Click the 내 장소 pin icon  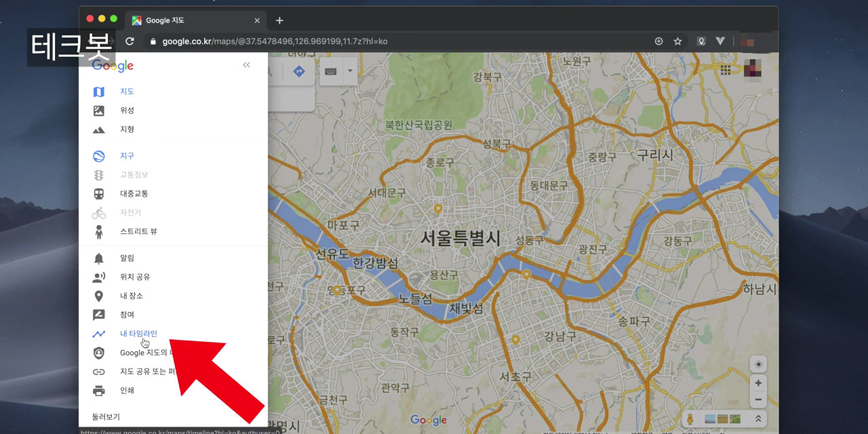click(99, 296)
